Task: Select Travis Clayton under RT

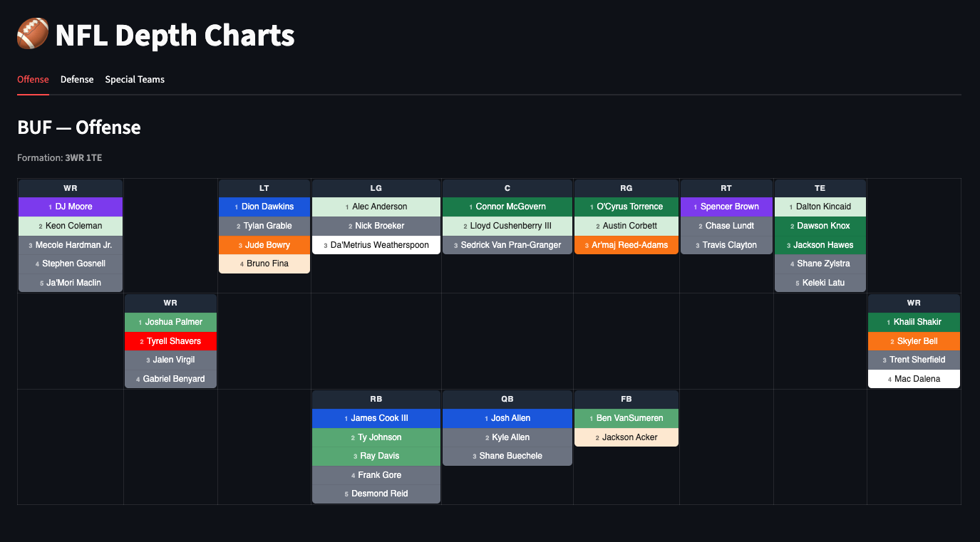Action: tap(726, 245)
